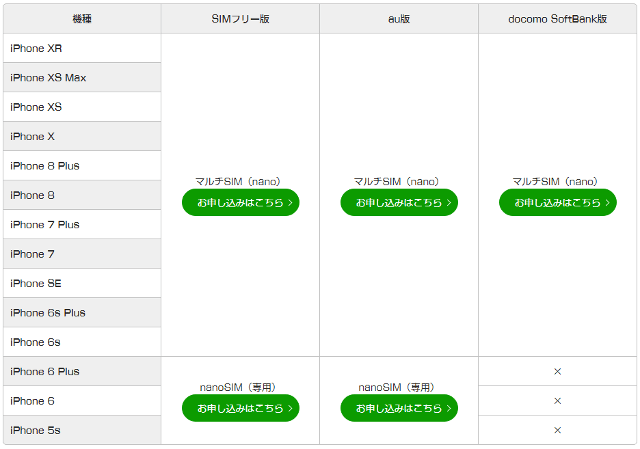Viewport: 640px width, 449px height.
Task: Click the iPhone 5s row
Action: 82,430
